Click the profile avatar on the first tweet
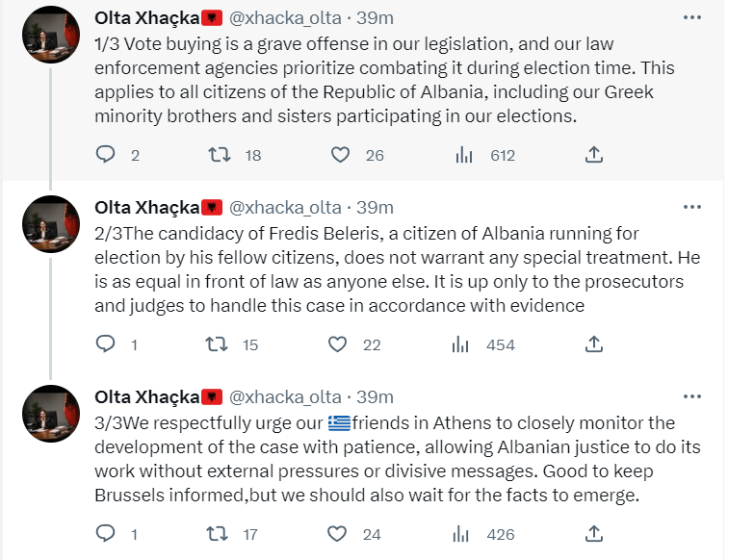This screenshot has height=560, width=754. (50, 36)
